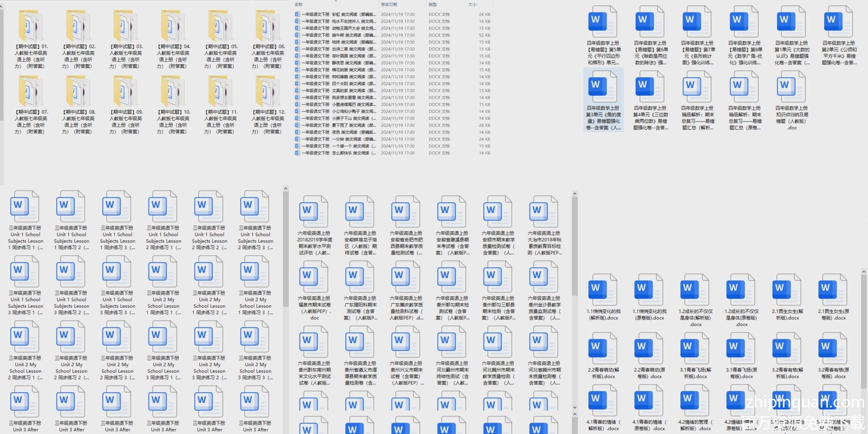Select highlighted 第3单元《角的度量》易错题 Word file
The height and width of the screenshot is (434, 868).
point(603,87)
